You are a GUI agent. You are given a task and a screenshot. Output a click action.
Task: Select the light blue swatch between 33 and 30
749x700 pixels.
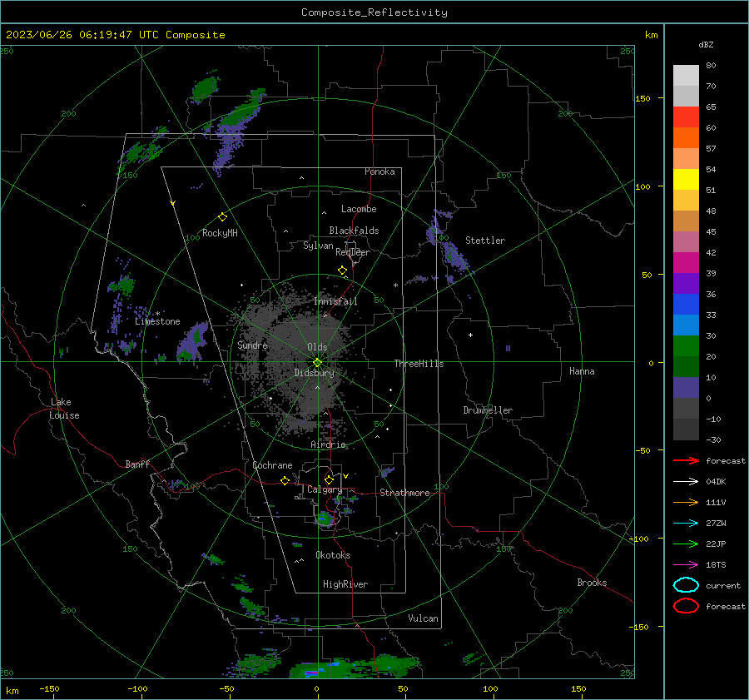[686, 325]
